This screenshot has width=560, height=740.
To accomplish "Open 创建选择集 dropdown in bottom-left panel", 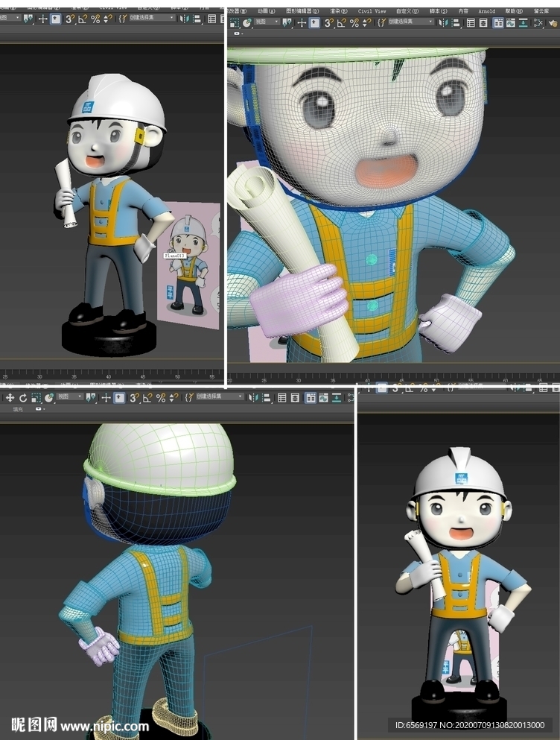I will pyautogui.click(x=220, y=397).
